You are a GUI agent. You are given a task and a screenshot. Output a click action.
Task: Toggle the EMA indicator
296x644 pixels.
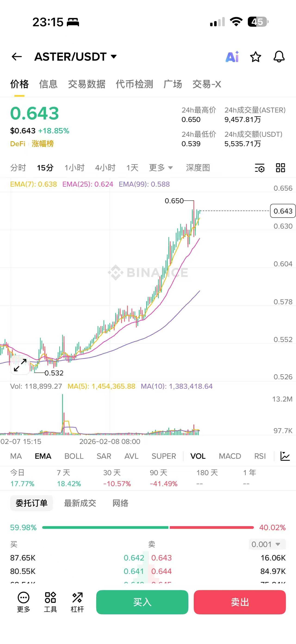click(x=43, y=456)
